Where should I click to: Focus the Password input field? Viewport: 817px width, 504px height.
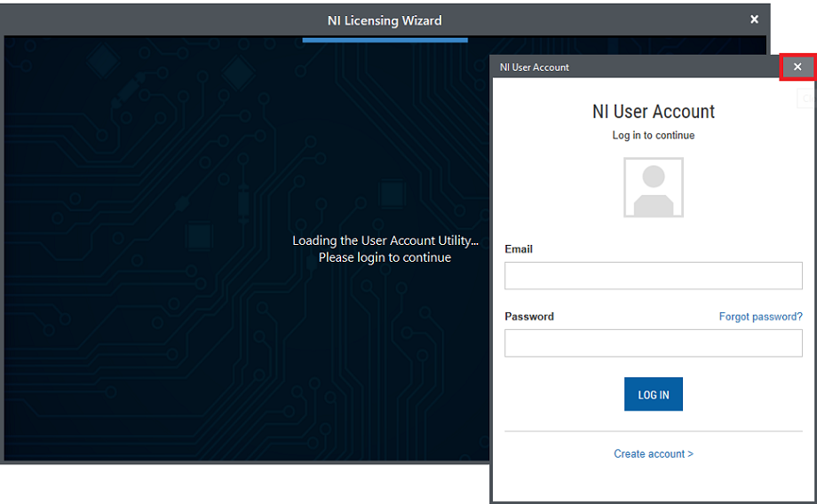[654, 343]
